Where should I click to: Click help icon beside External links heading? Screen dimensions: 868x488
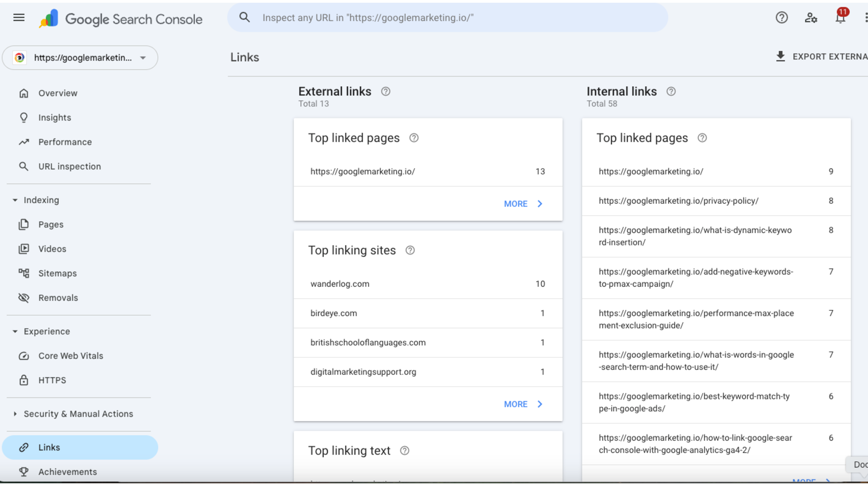click(x=386, y=91)
